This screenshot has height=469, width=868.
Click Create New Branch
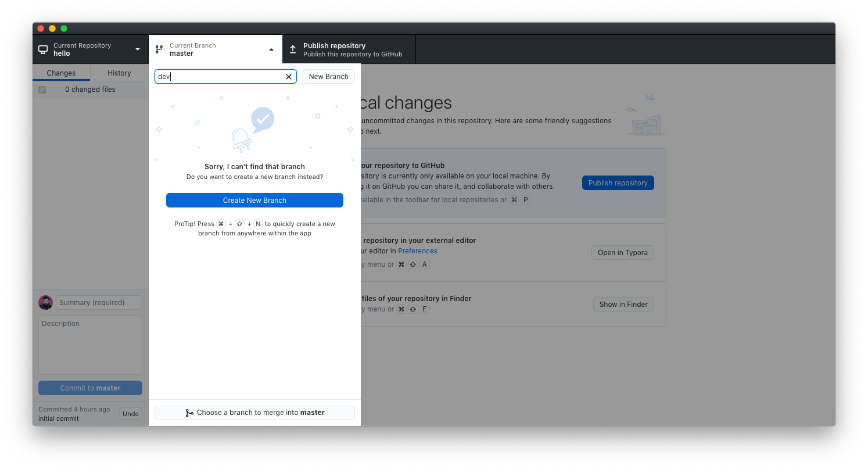coord(254,200)
